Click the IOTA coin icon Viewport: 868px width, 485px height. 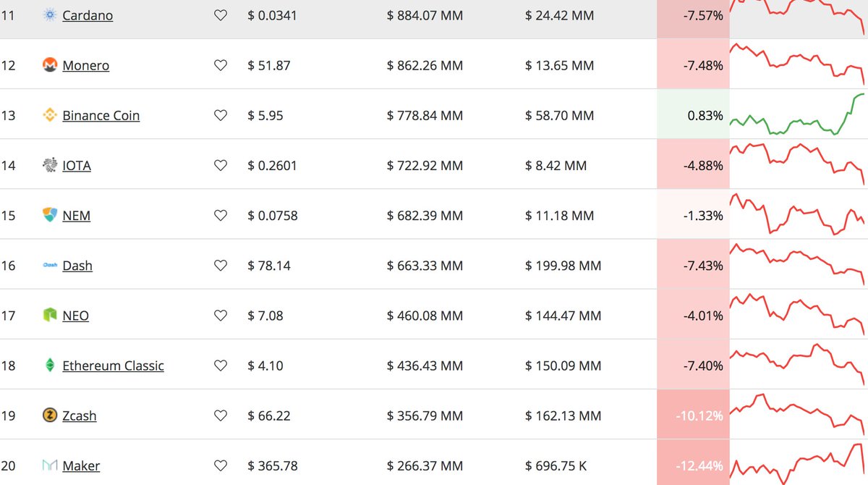pyautogui.click(x=49, y=164)
